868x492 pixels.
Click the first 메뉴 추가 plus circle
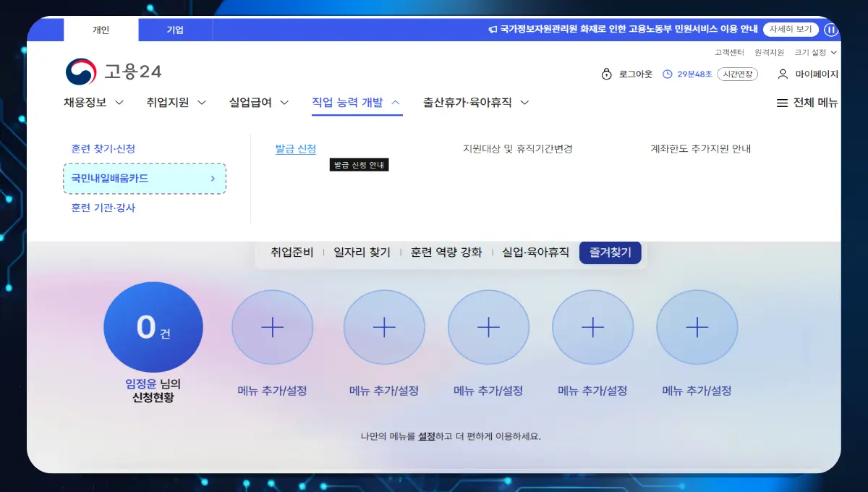[x=272, y=328]
